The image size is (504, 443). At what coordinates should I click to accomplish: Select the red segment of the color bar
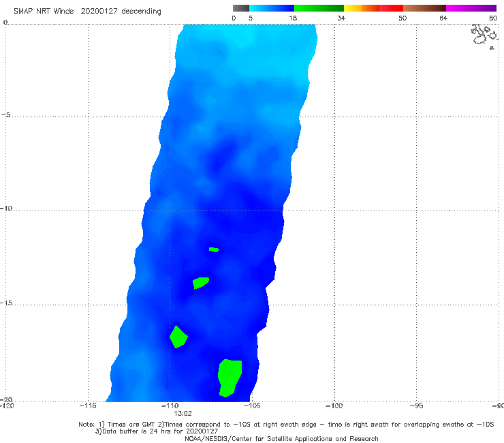pyautogui.click(x=391, y=8)
